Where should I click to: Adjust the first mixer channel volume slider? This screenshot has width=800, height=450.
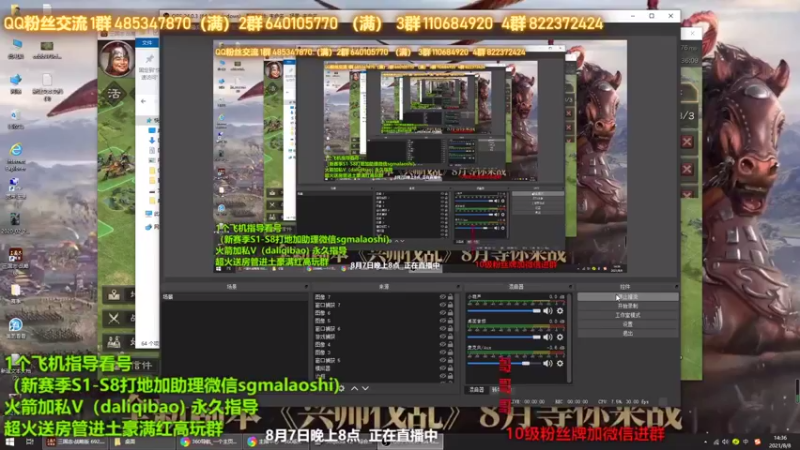click(x=504, y=311)
